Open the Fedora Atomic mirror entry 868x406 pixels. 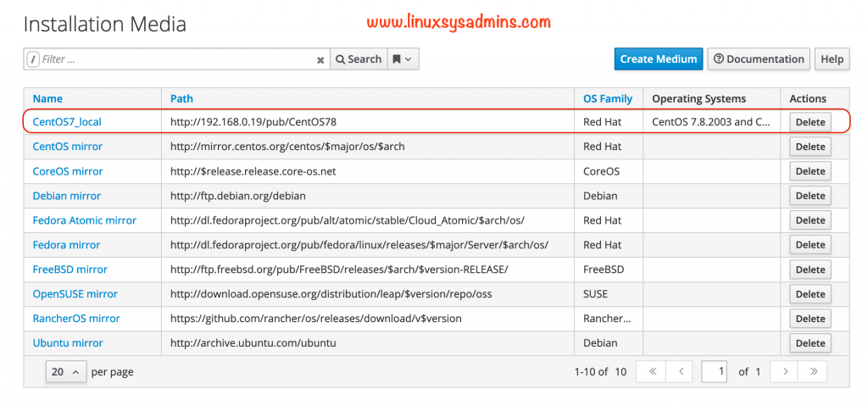[x=84, y=220]
